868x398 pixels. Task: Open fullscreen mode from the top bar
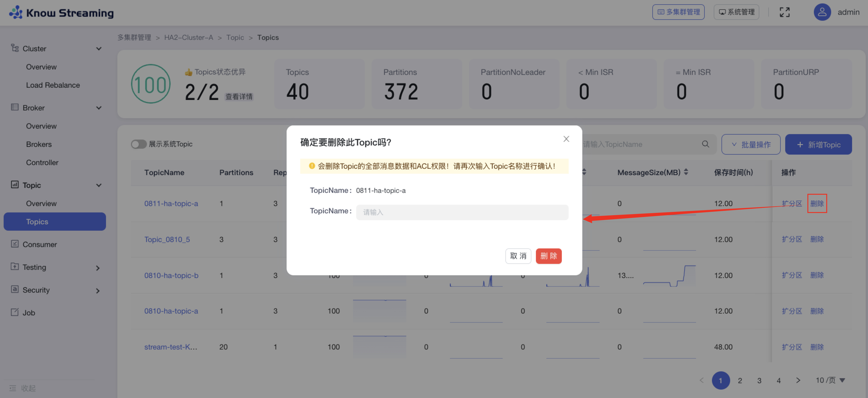point(785,12)
